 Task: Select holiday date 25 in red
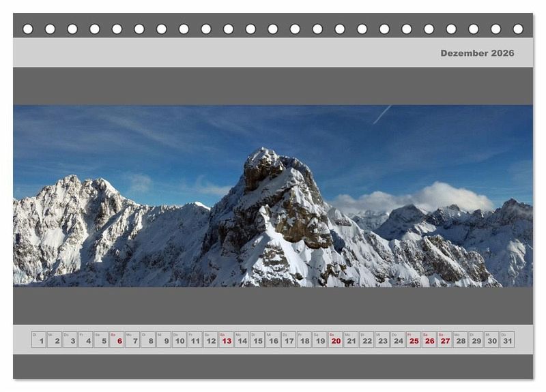(413, 340)
